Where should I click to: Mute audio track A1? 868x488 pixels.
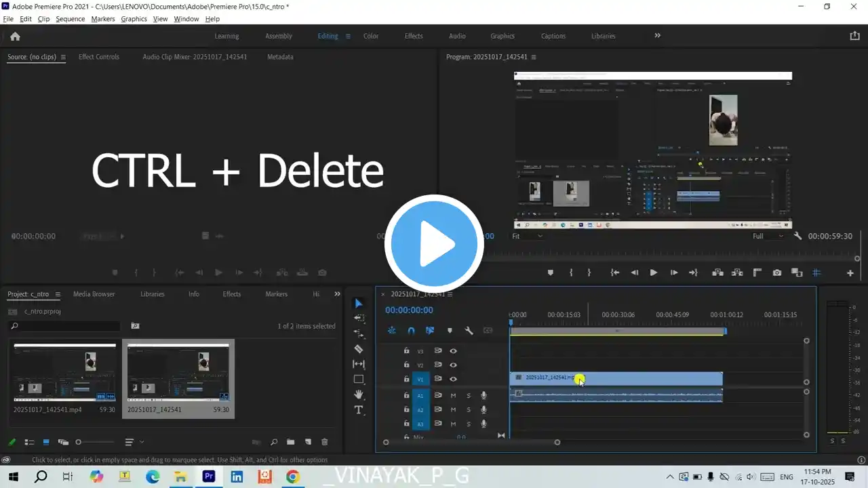tap(453, 395)
